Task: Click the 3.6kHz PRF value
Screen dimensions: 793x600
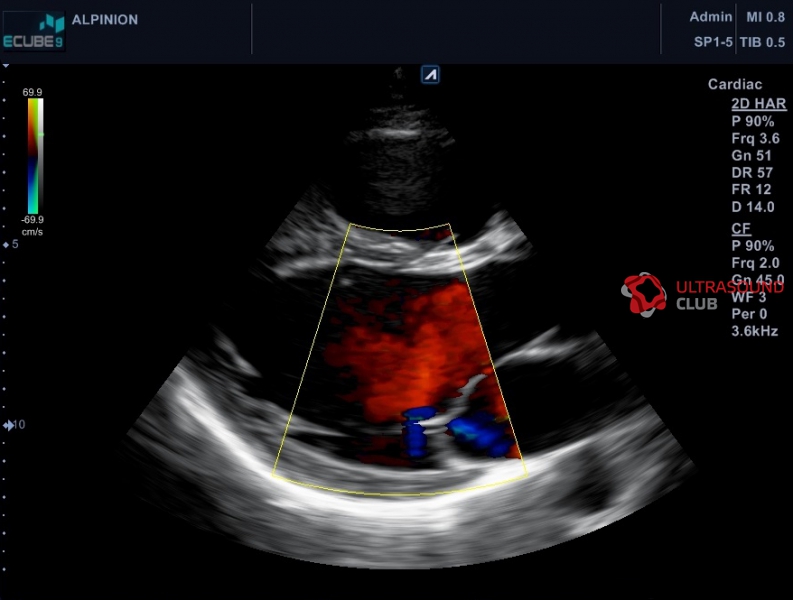Action: (x=755, y=331)
